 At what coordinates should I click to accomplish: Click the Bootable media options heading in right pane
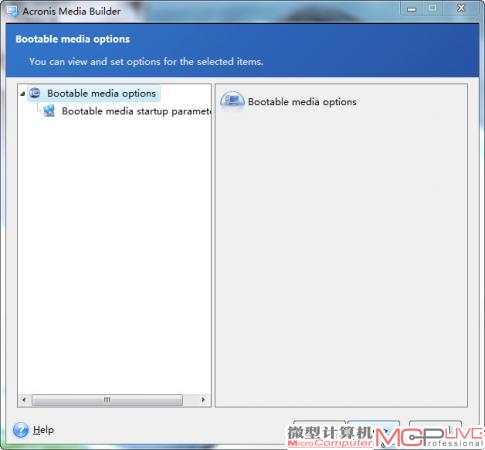tap(302, 102)
